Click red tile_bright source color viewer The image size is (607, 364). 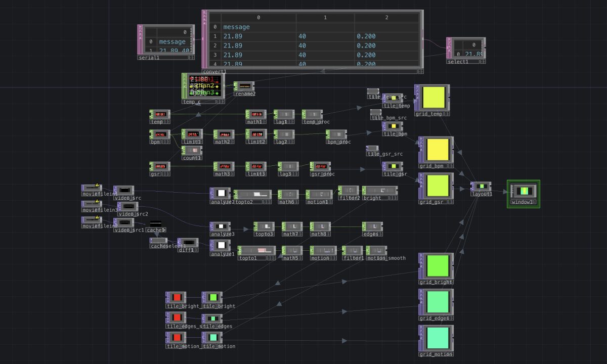[176, 297]
